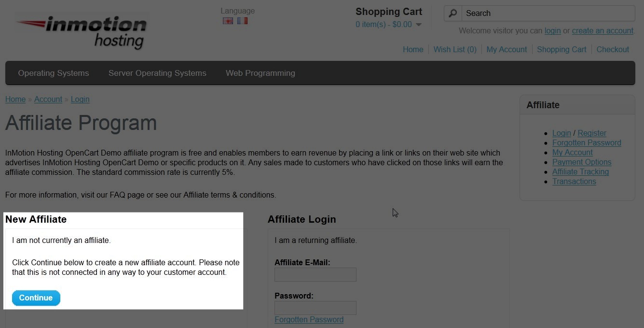Click the Language label
The height and width of the screenshot is (328, 644).
pos(238,11)
